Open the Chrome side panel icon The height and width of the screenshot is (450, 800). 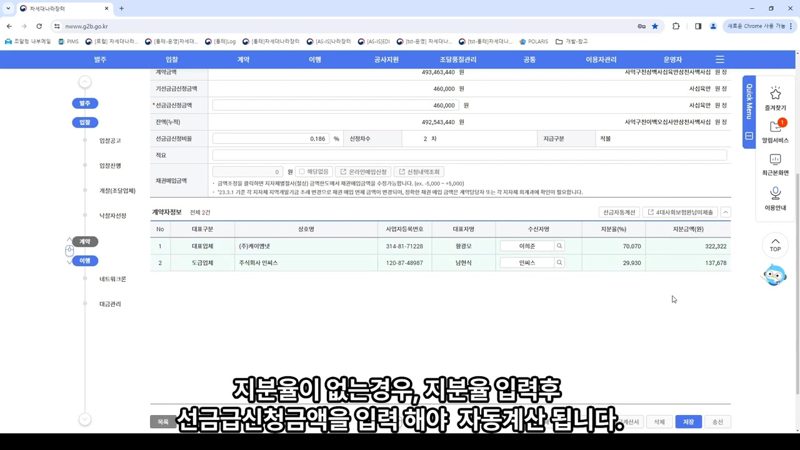697,26
